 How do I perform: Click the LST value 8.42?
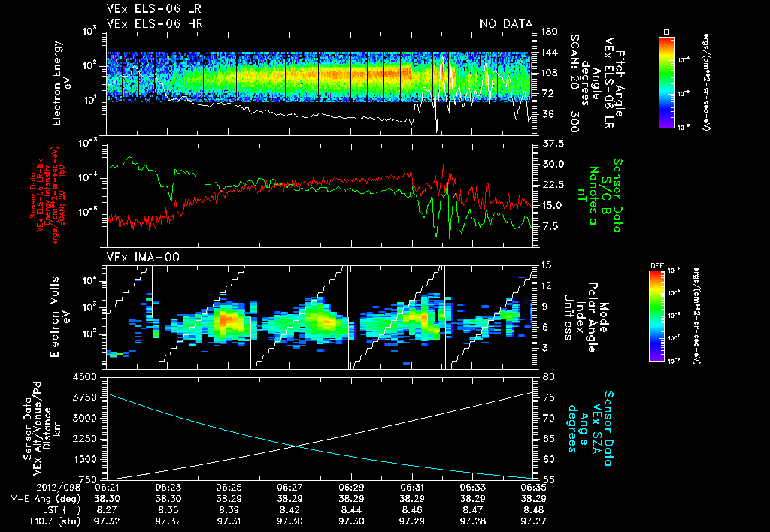(x=290, y=510)
